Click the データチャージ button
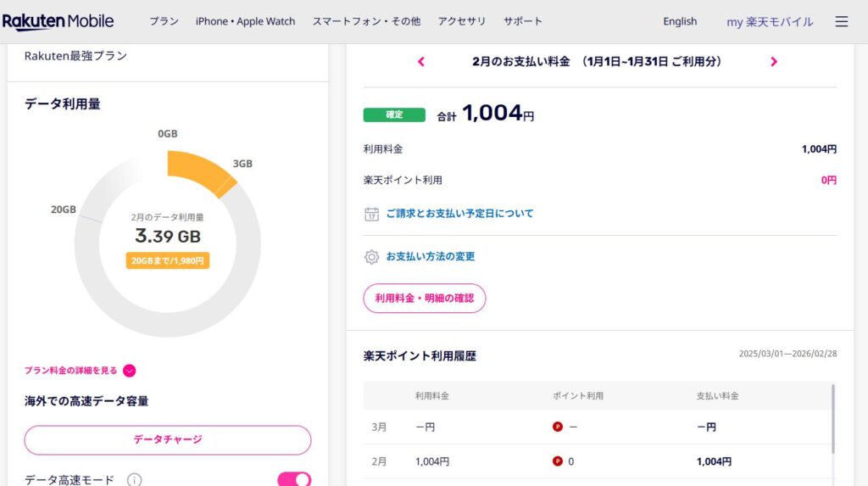 pyautogui.click(x=168, y=440)
